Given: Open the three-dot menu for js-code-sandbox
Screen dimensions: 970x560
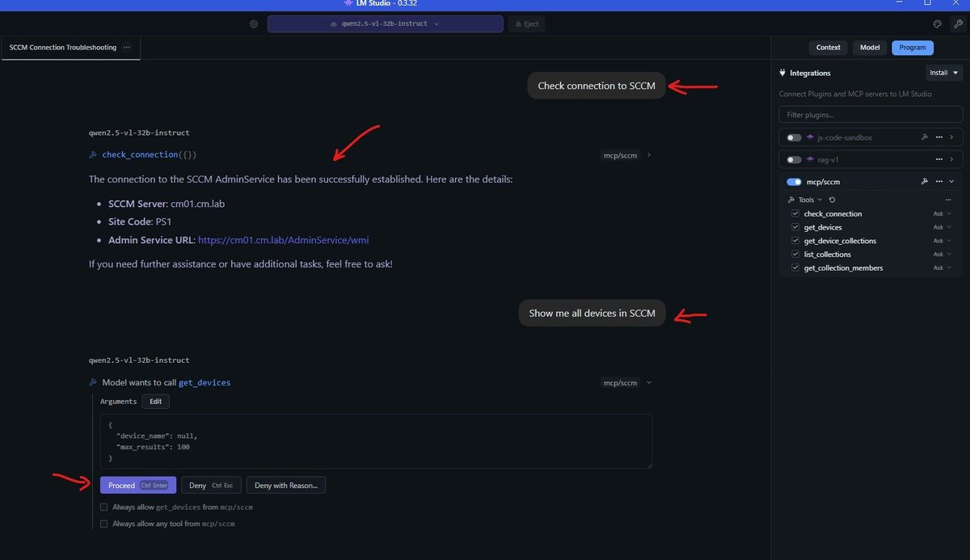Looking at the screenshot, I should click(x=938, y=137).
